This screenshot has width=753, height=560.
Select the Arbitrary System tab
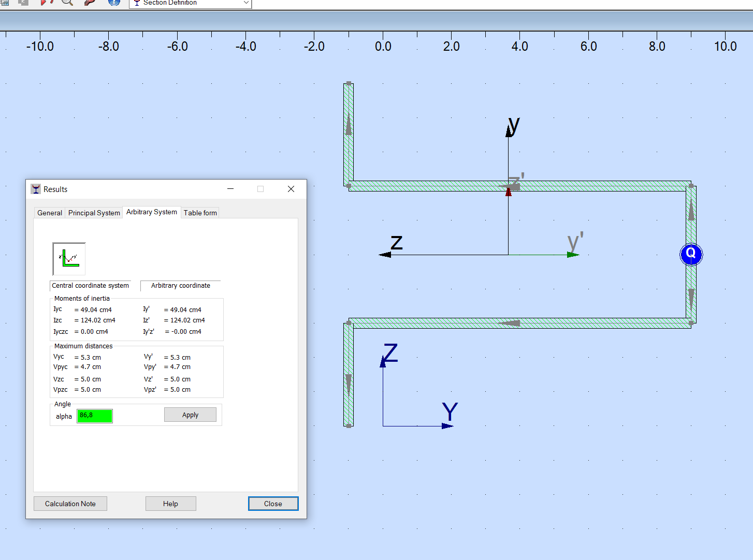pos(151,212)
